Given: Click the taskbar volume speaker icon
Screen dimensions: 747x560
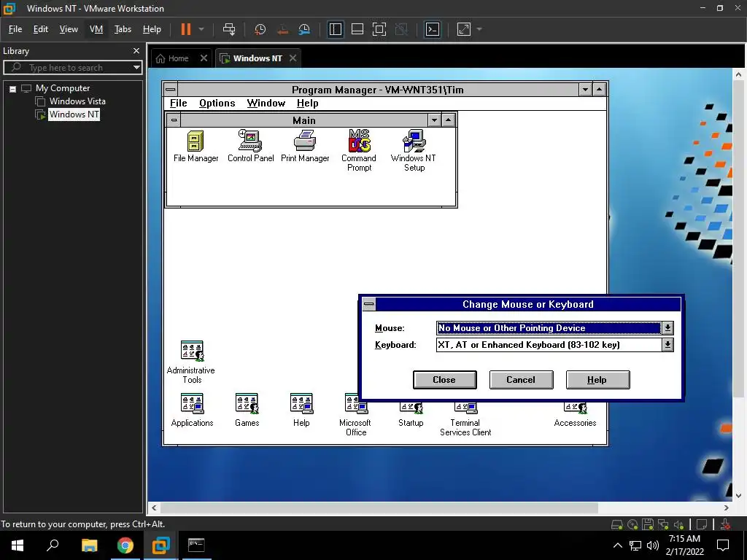Looking at the screenshot, I should click(653, 545).
